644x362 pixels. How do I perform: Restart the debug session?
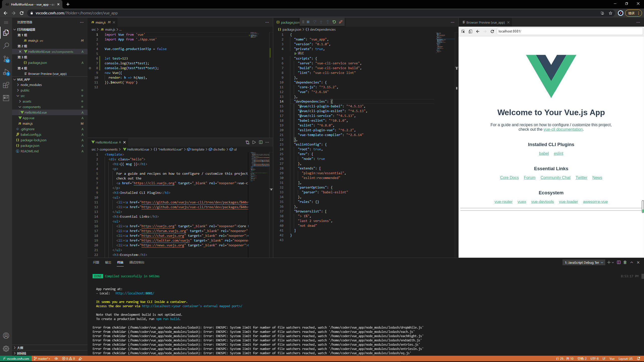[x=334, y=22]
